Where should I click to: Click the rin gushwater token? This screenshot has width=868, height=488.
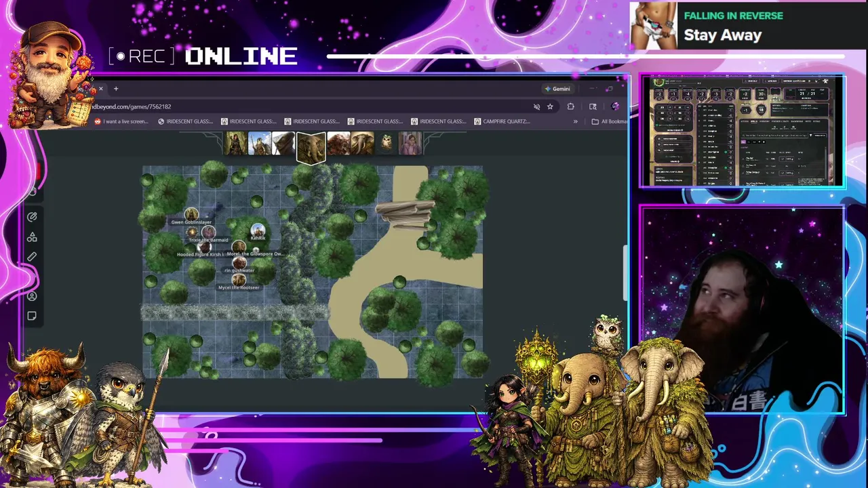coord(239,262)
